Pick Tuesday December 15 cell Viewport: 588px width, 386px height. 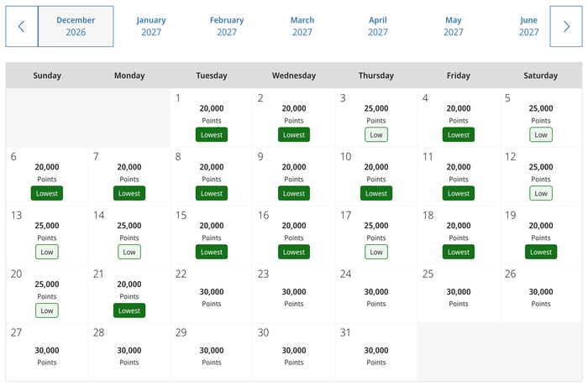pyautogui.click(x=212, y=235)
